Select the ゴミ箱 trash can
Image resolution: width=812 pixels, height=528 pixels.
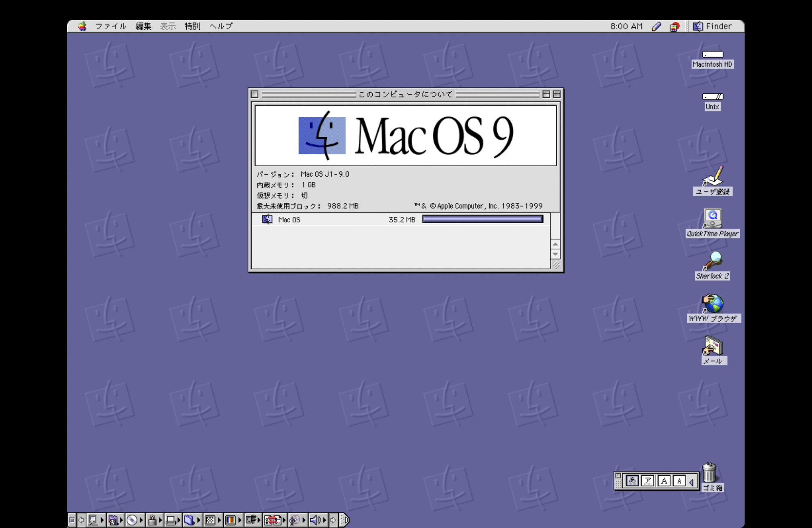tap(709, 472)
